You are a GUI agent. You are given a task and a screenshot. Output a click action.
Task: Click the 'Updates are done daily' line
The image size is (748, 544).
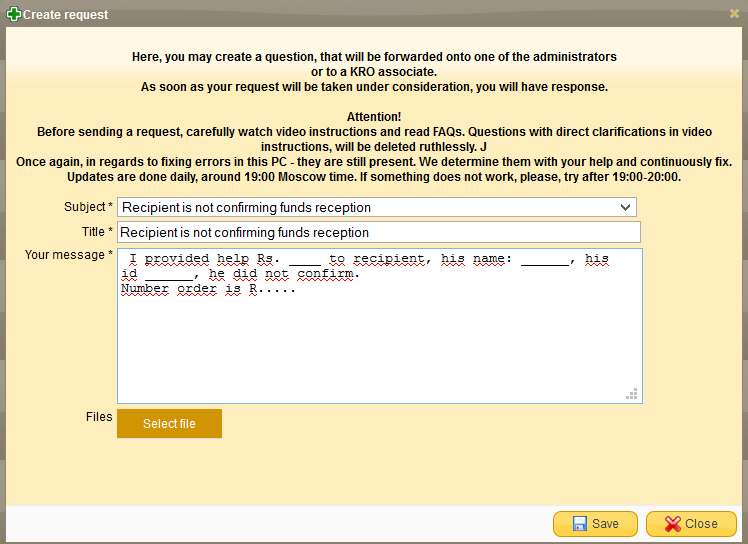374,177
